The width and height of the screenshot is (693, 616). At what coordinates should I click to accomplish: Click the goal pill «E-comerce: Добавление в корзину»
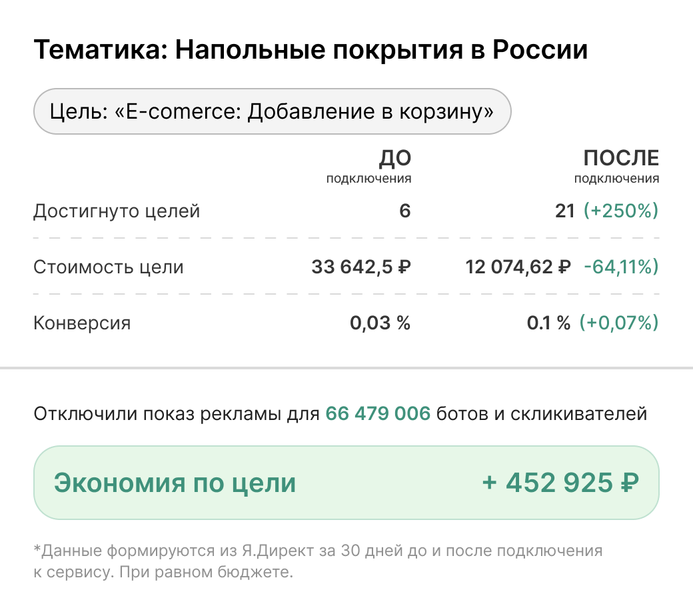pos(272,111)
